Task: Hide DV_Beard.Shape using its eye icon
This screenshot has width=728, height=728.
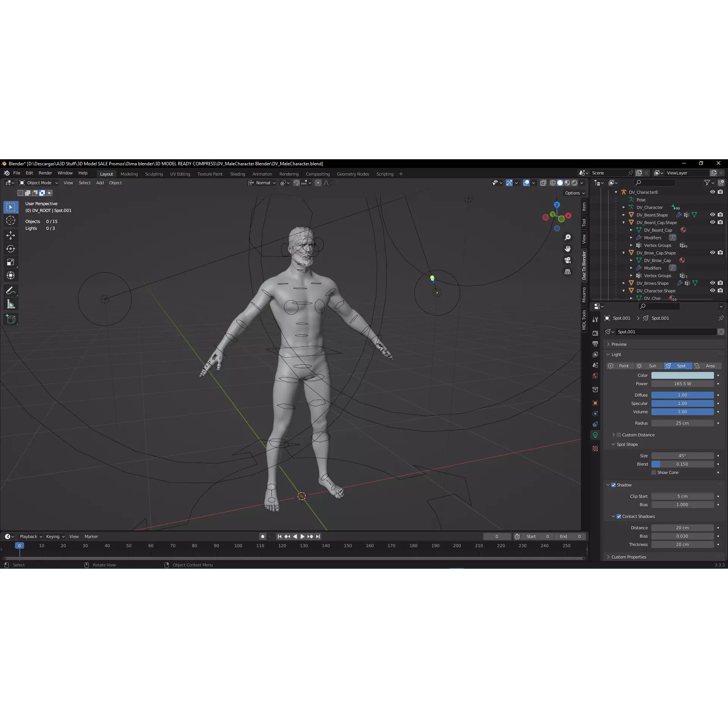Action: pos(712,215)
